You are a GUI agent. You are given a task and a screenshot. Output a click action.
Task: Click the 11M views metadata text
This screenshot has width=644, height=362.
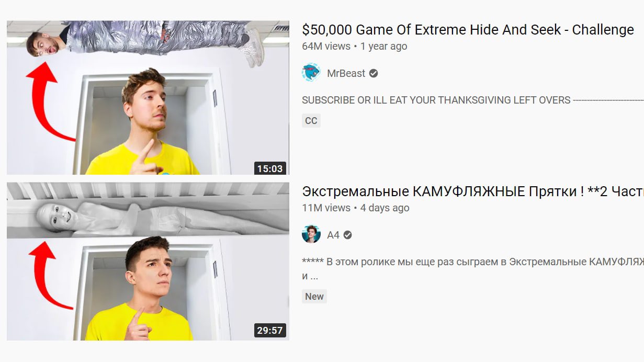point(325,208)
